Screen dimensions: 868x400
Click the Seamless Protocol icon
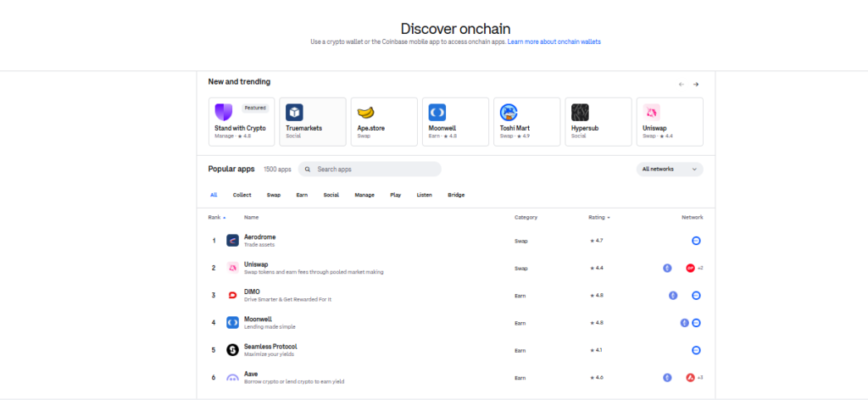232,350
